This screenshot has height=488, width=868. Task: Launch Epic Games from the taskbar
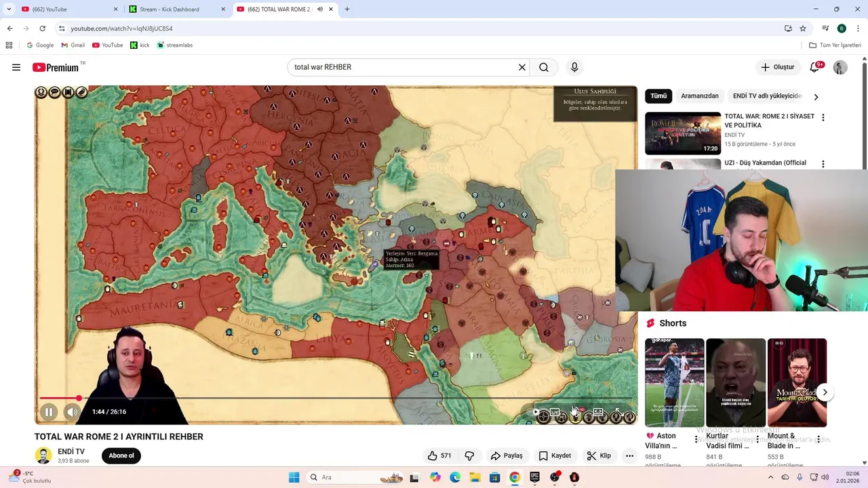click(534, 477)
